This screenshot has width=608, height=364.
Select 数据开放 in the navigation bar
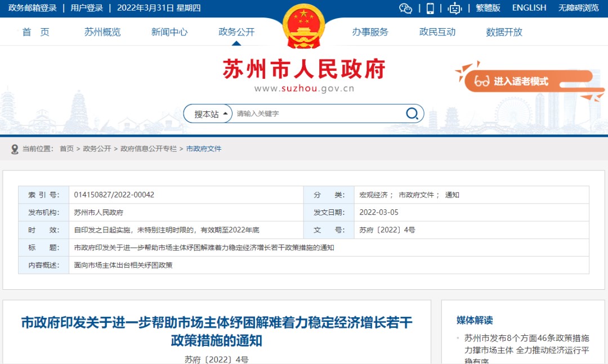click(504, 32)
